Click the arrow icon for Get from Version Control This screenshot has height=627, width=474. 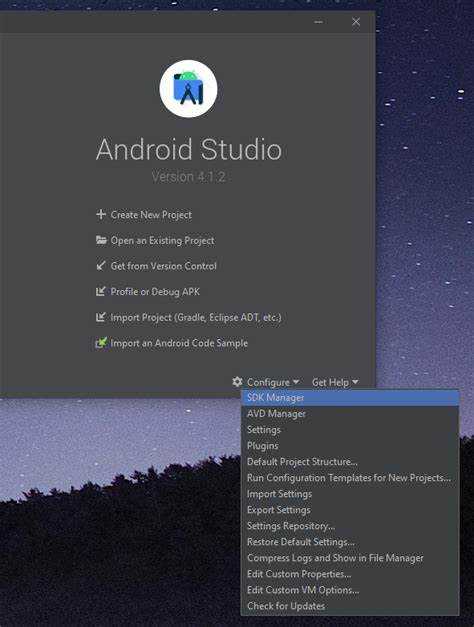coord(101,266)
